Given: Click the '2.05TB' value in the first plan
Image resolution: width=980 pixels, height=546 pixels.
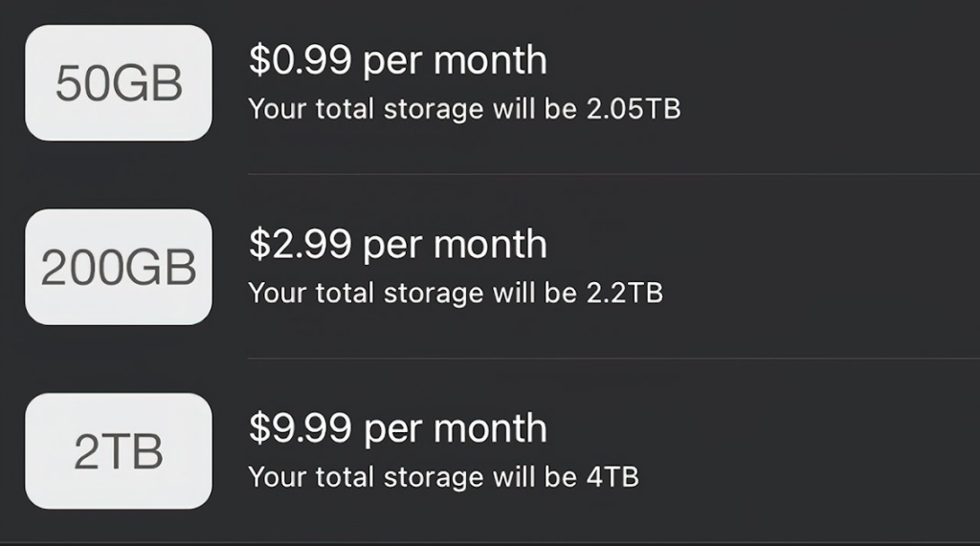Looking at the screenshot, I should click(633, 109).
